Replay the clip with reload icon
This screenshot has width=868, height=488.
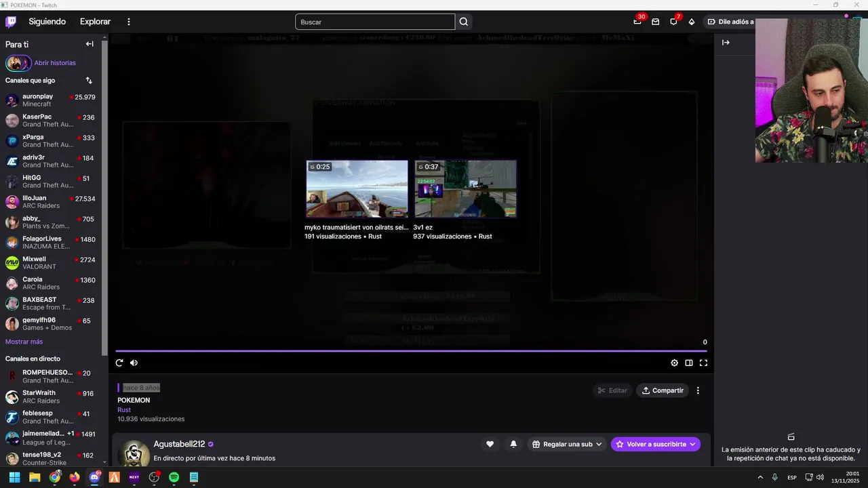tap(119, 363)
